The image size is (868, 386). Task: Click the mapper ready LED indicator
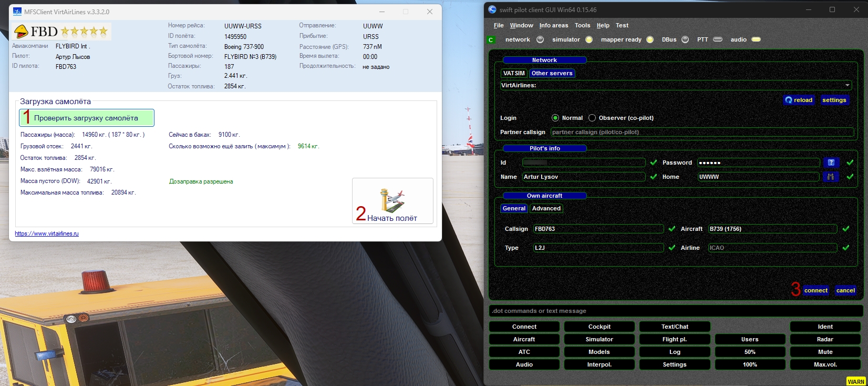[x=650, y=39]
